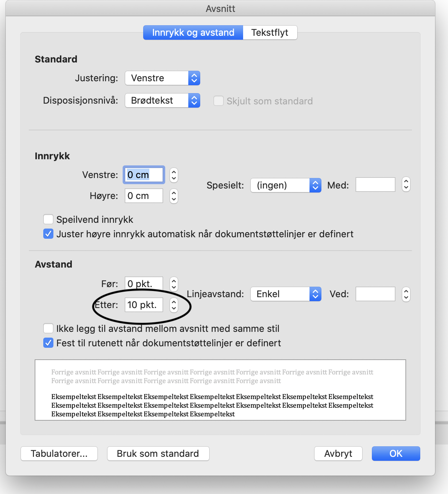
Task: Increase the Før spacing value
Action: (x=174, y=281)
